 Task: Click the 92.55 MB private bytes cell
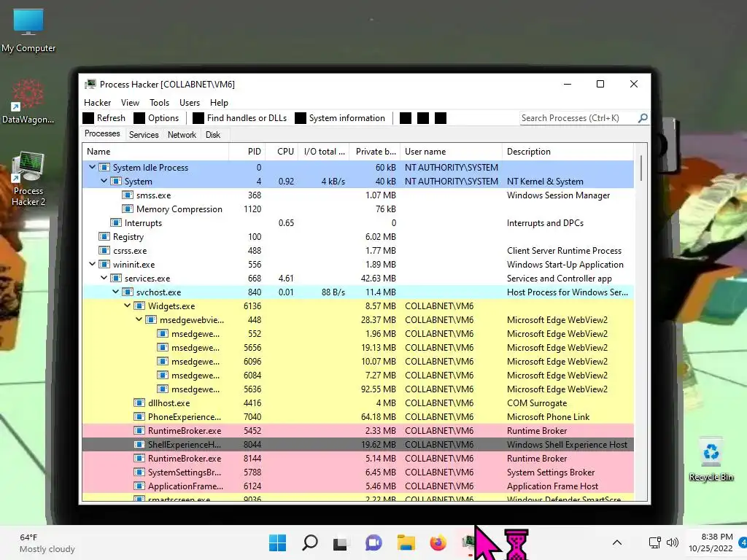tap(379, 389)
